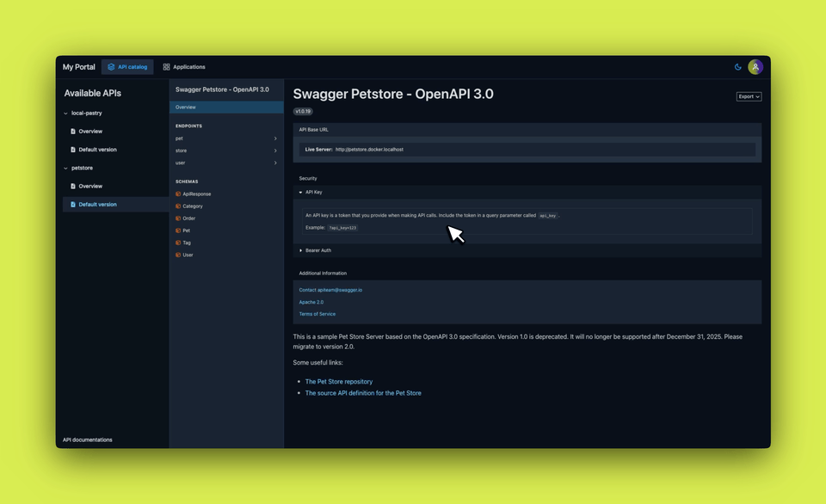Screen dimensions: 826x504
Task: Click the ApiResponse schema icon
Action: 178,194
